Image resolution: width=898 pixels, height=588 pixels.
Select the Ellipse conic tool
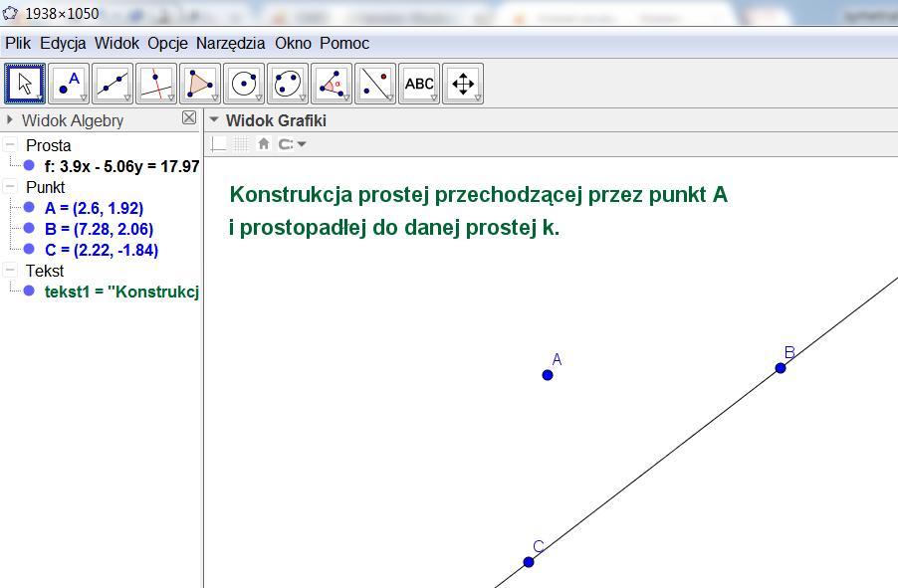point(288,84)
